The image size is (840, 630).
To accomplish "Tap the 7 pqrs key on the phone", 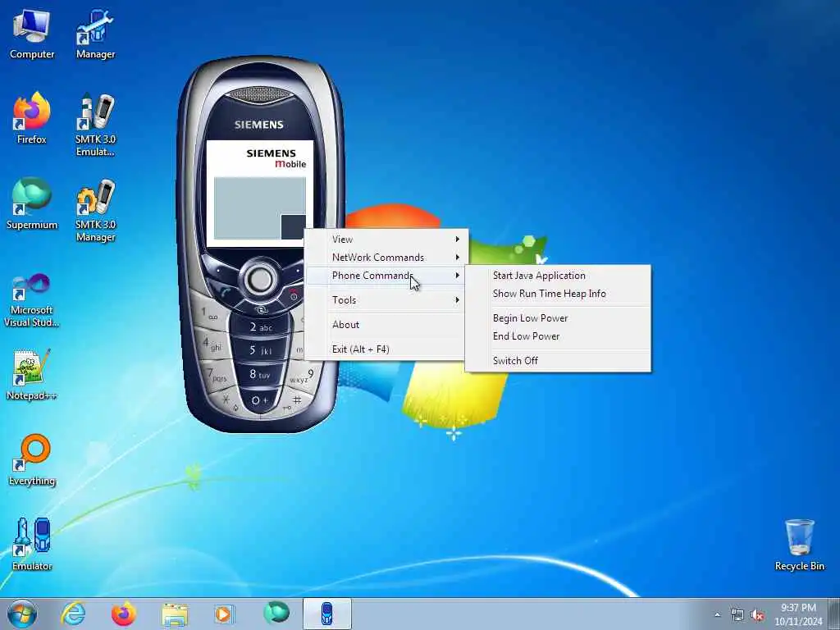I will 217,374.
